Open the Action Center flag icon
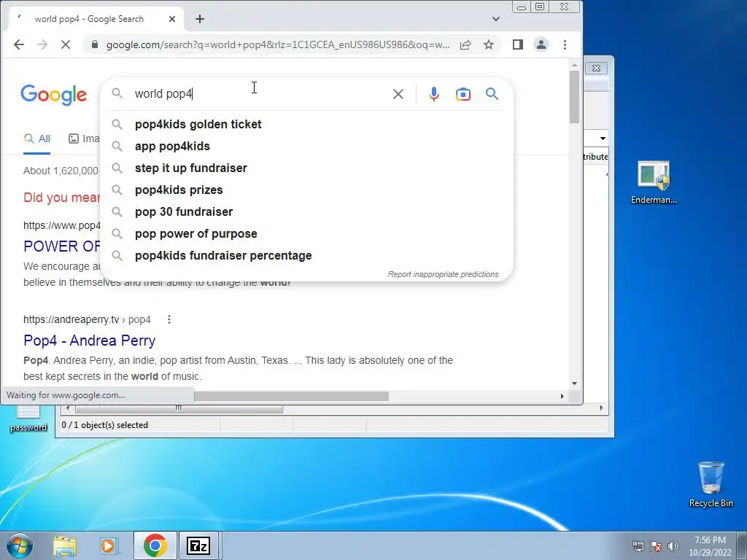The height and width of the screenshot is (560, 747). coord(656,546)
